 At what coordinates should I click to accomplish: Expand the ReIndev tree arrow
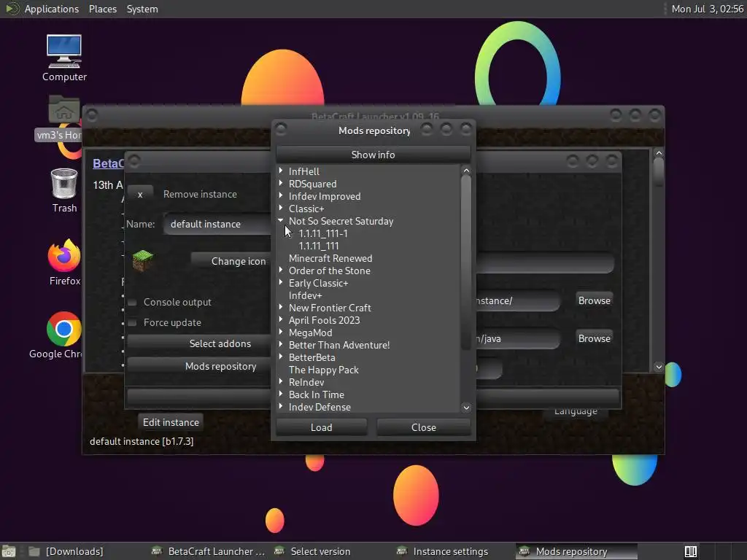281,381
